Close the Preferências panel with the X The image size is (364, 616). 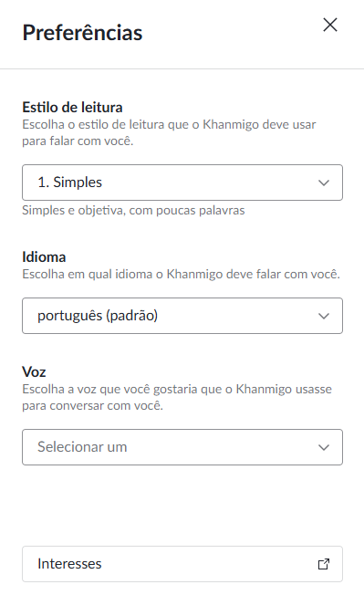[330, 25]
